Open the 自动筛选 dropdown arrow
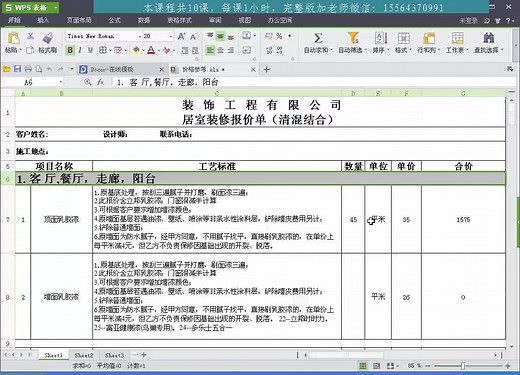The image size is (520, 375). pyautogui.click(x=365, y=50)
